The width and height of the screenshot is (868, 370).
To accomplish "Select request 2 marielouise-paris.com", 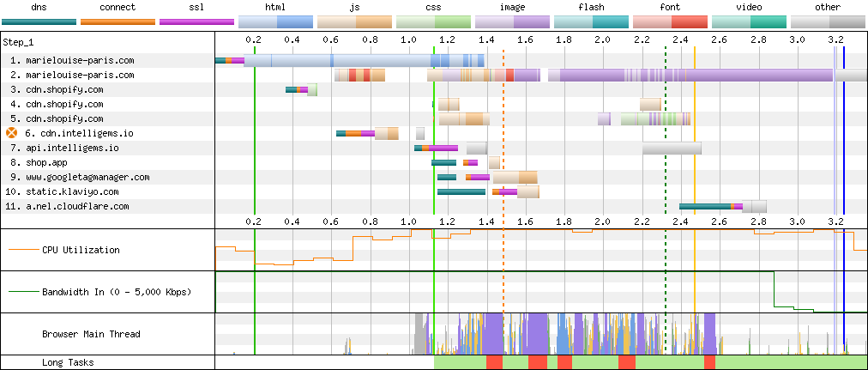I will tap(72, 75).
